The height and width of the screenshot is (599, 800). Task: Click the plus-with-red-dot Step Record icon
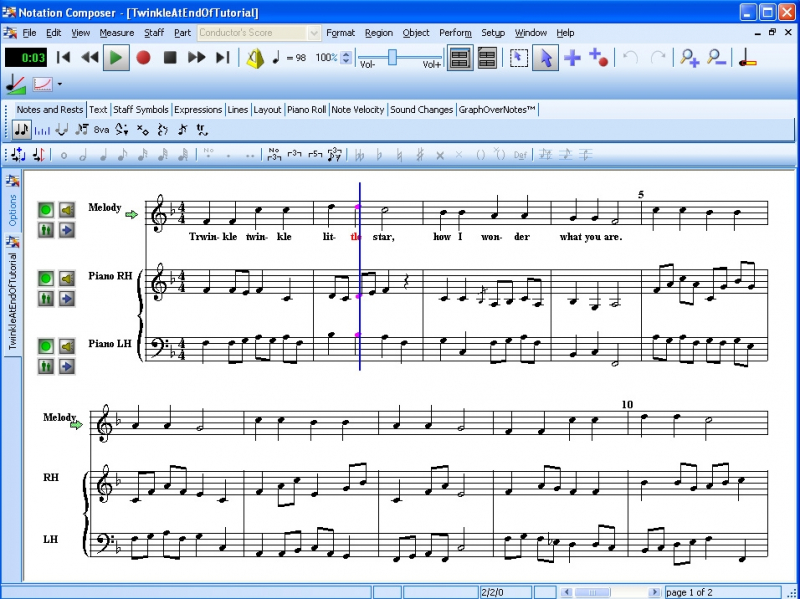(598, 58)
